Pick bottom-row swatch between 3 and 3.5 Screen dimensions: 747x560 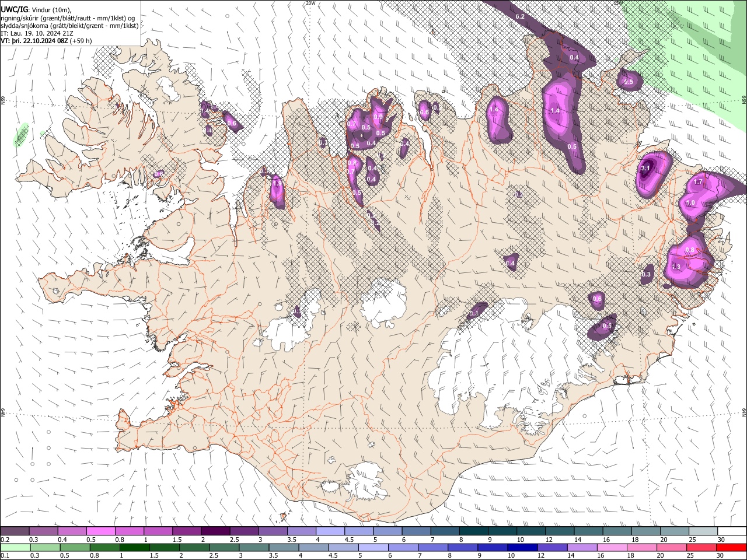pyautogui.click(x=254, y=548)
